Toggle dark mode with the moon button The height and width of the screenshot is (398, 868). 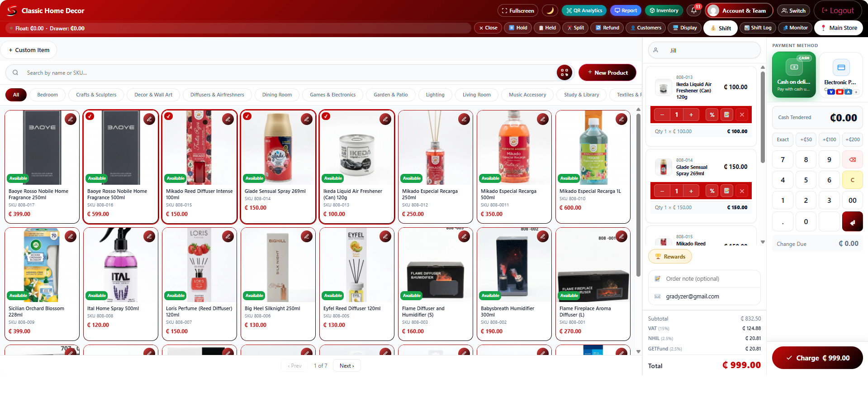[550, 10]
